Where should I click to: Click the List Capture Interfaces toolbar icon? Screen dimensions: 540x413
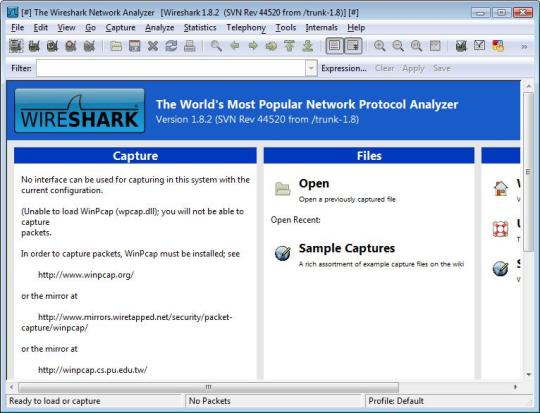(x=16, y=46)
